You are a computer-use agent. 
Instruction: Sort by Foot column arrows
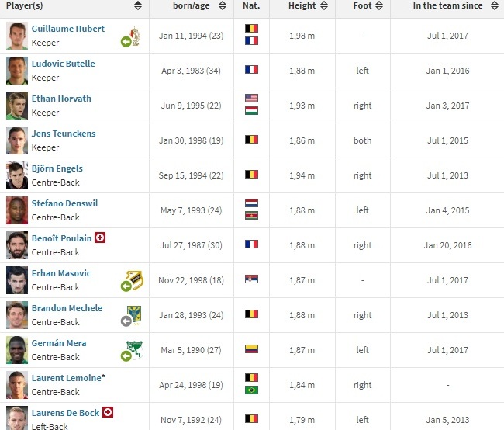click(378, 6)
